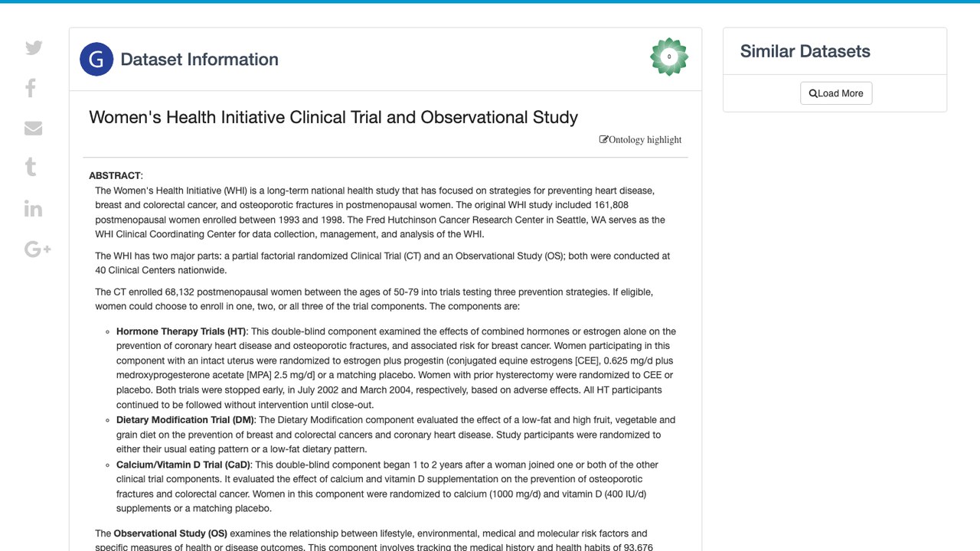Click the ABSTRACT label

[x=115, y=175]
